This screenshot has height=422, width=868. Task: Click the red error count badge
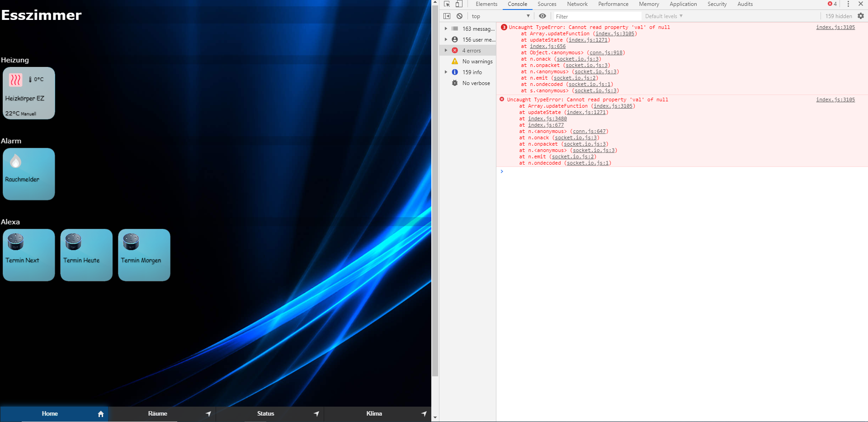pyautogui.click(x=832, y=4)
